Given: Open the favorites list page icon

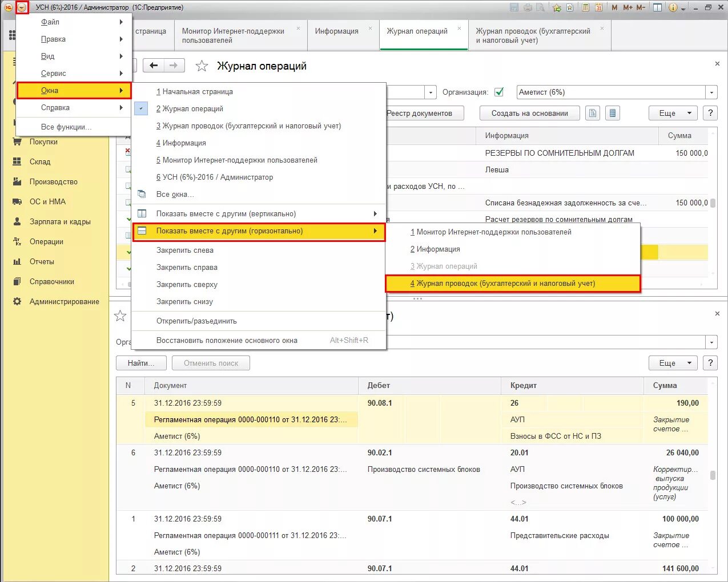Looking at the screenshot, I should pyautogui.click(x=570, y=7).
